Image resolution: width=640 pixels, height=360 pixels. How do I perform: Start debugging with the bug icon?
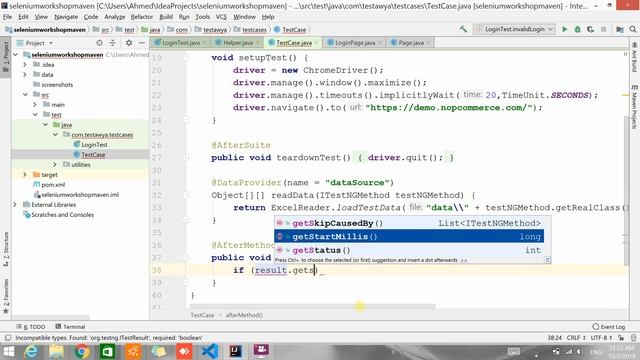[578, 29]
